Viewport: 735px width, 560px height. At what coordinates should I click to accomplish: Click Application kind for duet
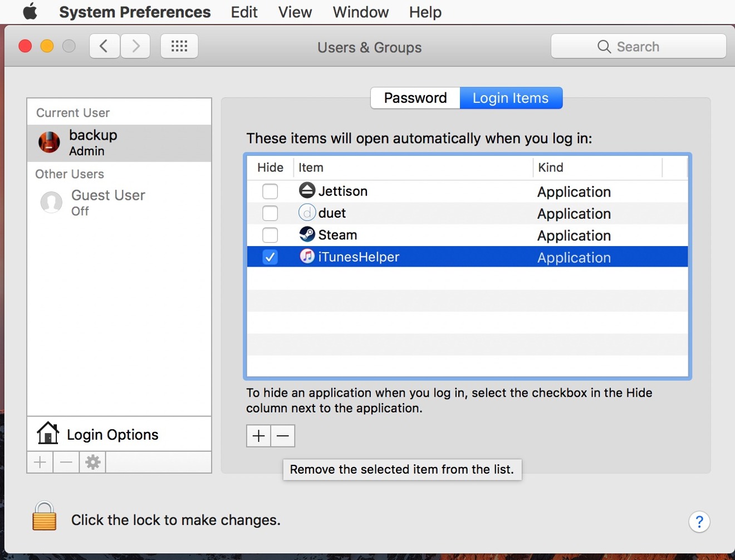574,214
